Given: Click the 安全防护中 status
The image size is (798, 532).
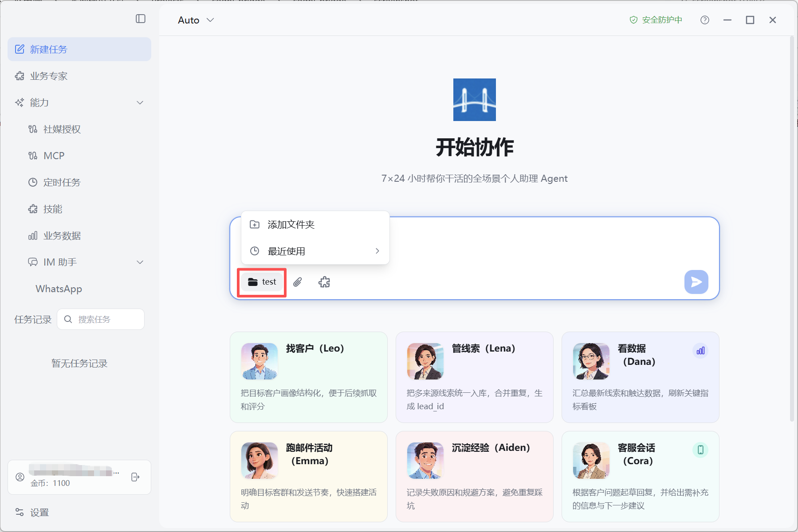Looking at the screenshot, I should (x=656, y=20).
